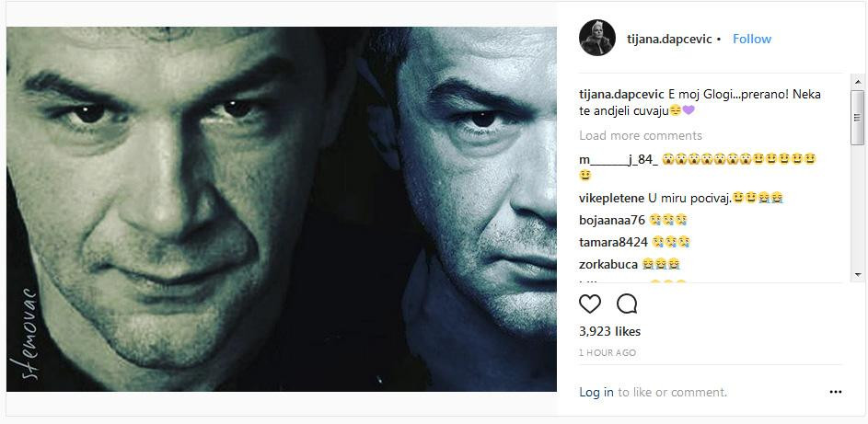
Task: View the 3,923 likes list
Action: (x=609, y=331)
